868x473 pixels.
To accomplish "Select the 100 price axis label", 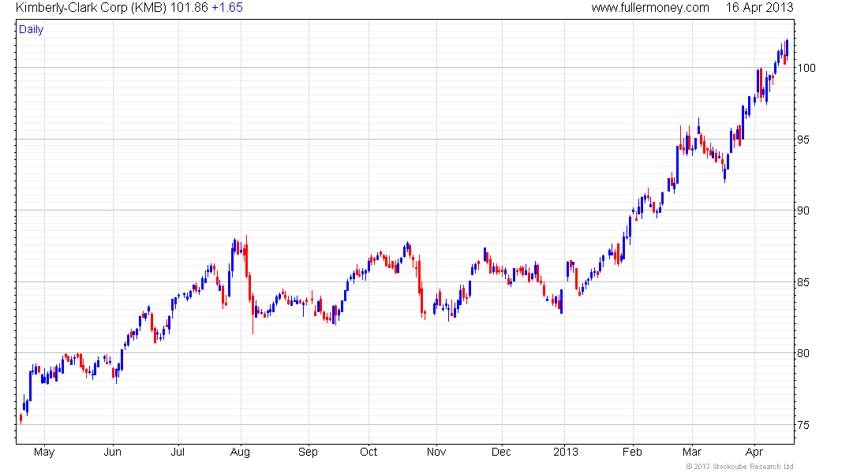I will pyautogui.click(x=806, y=68).
